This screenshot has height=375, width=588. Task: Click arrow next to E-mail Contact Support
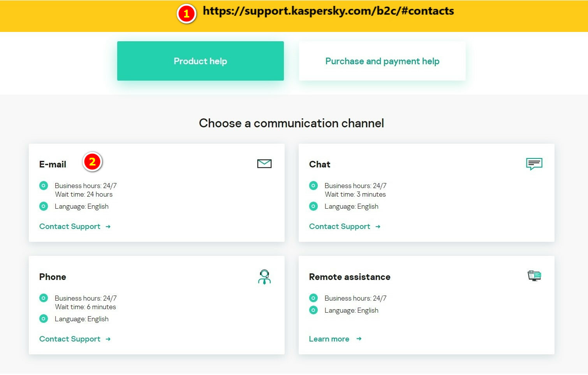(108, 227)
